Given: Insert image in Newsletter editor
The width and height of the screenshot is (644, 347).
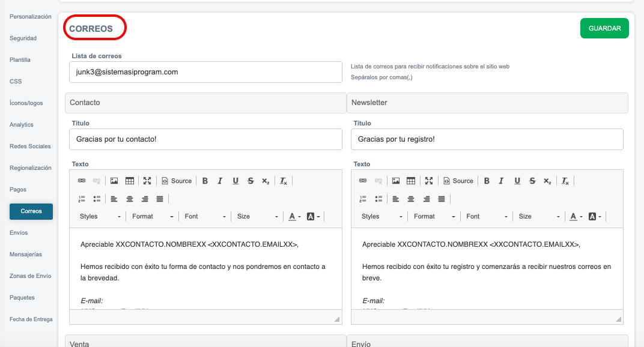Looking at the screenshot, I should (396, 181).
